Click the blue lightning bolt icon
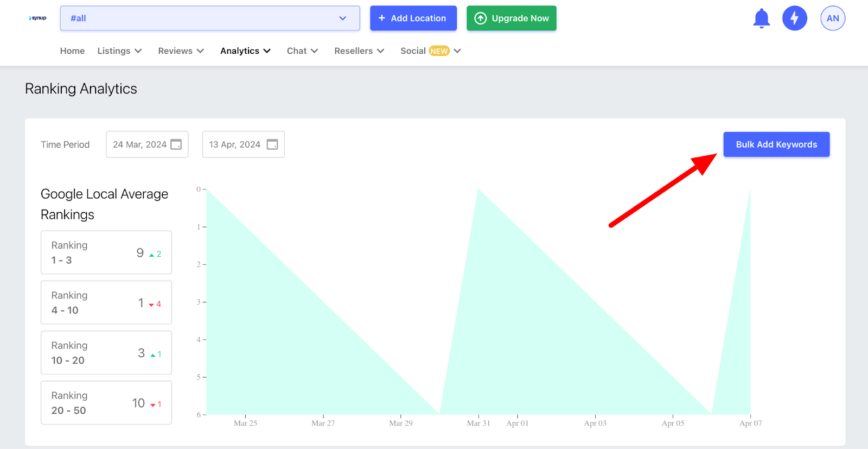The image size is (868, 449). tap(795, 18)
